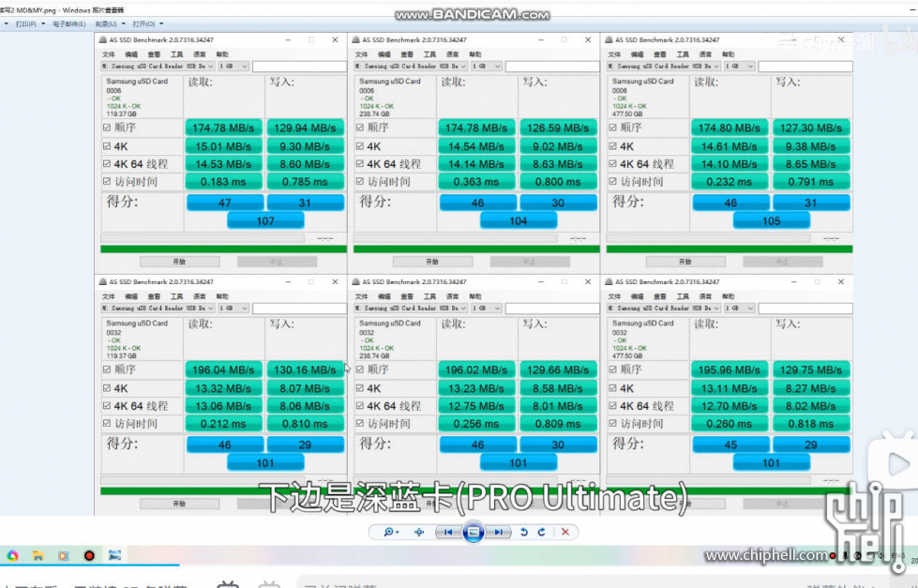Open 查看 menu in the 196.04 MB/s window

[x=154, y=295]
